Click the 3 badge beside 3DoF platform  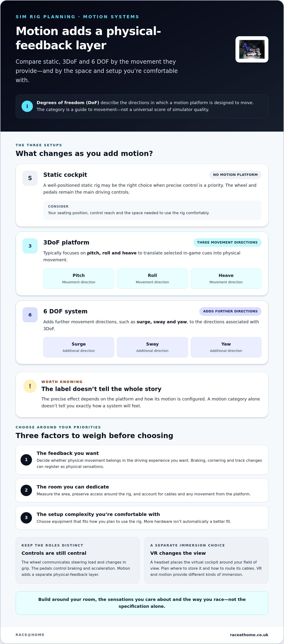[30, 246]
